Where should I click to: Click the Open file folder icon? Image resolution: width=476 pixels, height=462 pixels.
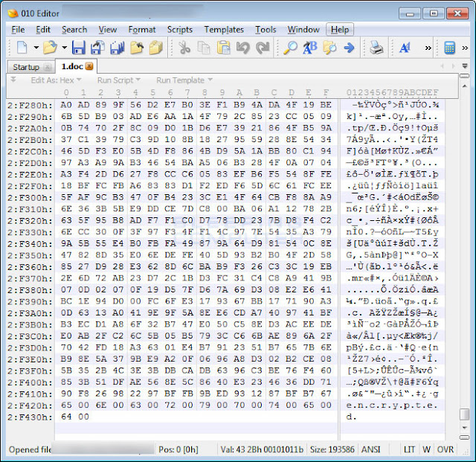50,48
